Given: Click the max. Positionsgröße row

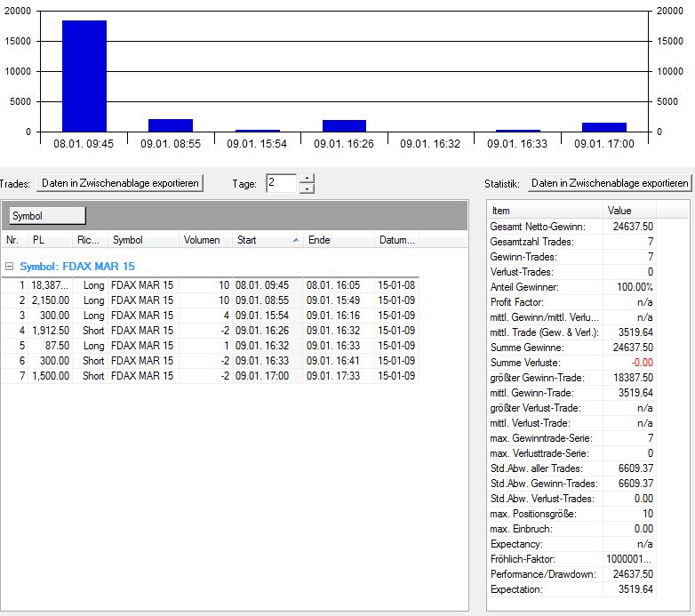Looking at the screenshot, I should 571,513.
